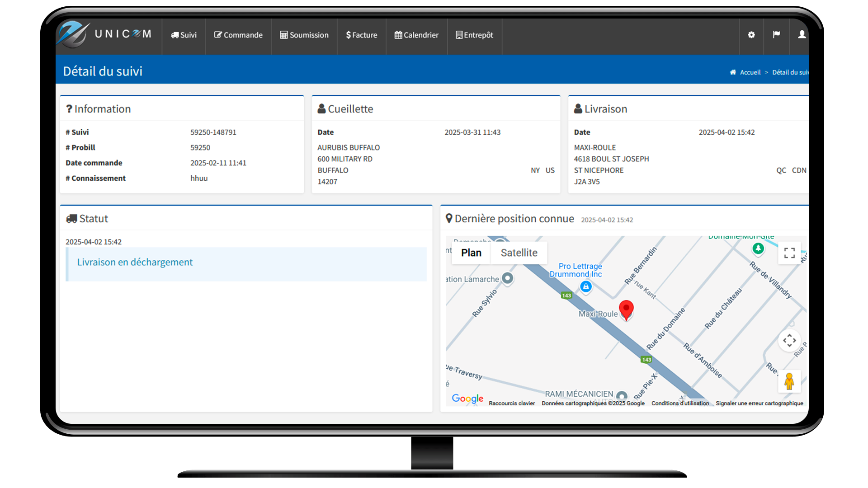Click the map camera pan control
Image resolution: width=868 pixels, height=488 pixels.
coord(789,340)
